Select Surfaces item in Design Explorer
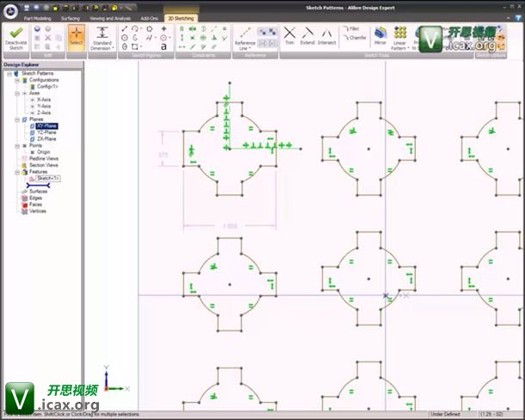 pyautogui.click(x=38, y=191)
